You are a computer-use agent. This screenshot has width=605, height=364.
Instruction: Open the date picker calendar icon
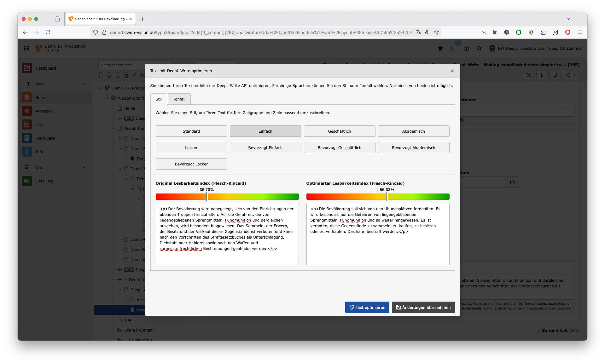pyautogui.click(x=512, y=182)
